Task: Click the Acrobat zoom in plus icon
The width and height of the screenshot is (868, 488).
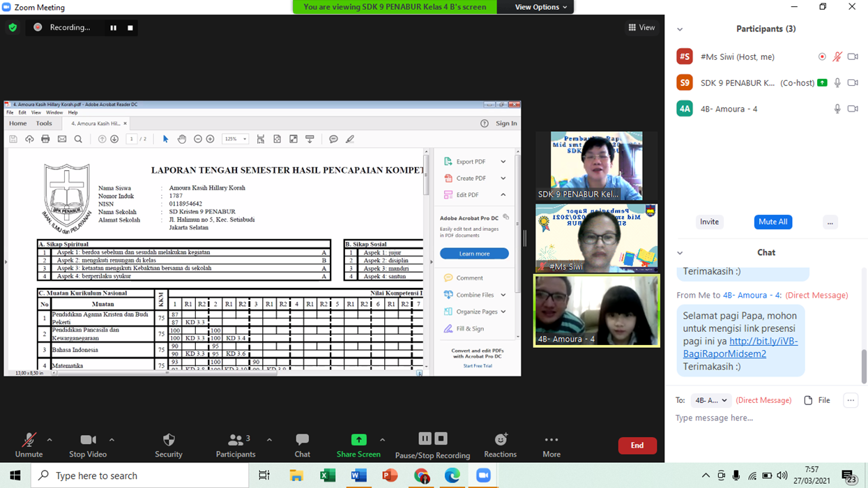Action: click(x=211, y=139)
